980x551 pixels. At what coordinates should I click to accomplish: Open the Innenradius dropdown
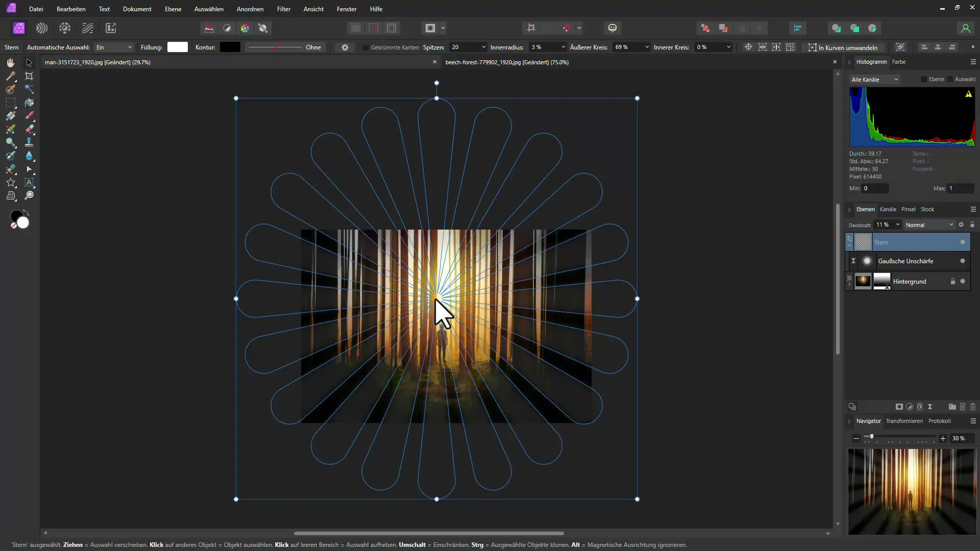click(x=563, y=47)
